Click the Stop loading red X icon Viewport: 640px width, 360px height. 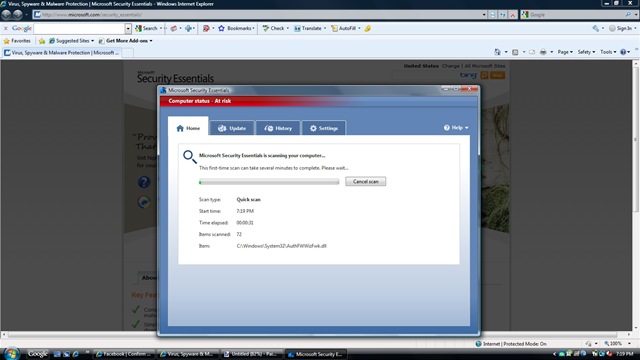[513, 15]
